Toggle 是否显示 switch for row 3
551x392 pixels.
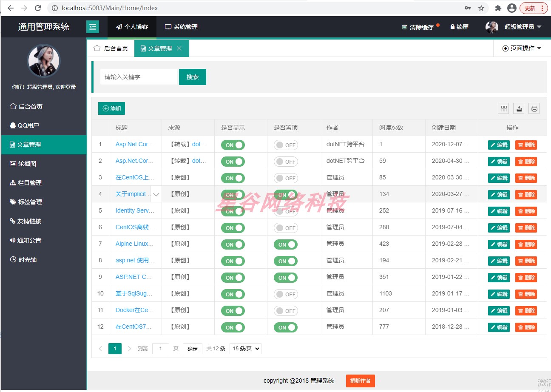233,178
